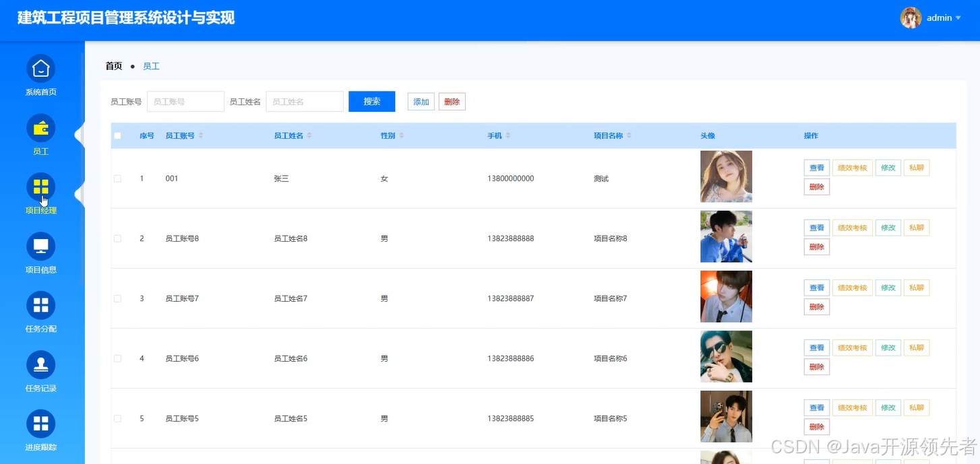Click 查看 for 员工姓名8 row
980x464 pixels.
click(x=817, y=228)
